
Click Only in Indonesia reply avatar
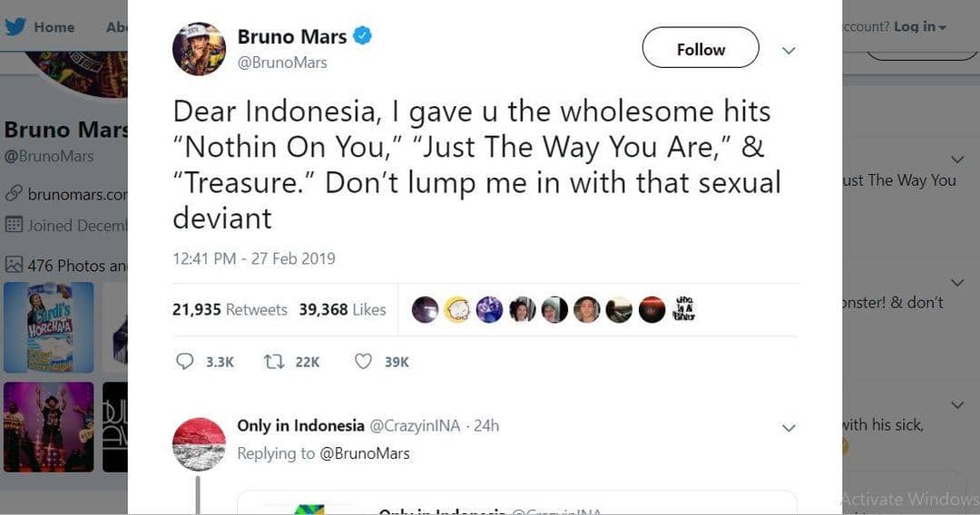click(199, 443)
